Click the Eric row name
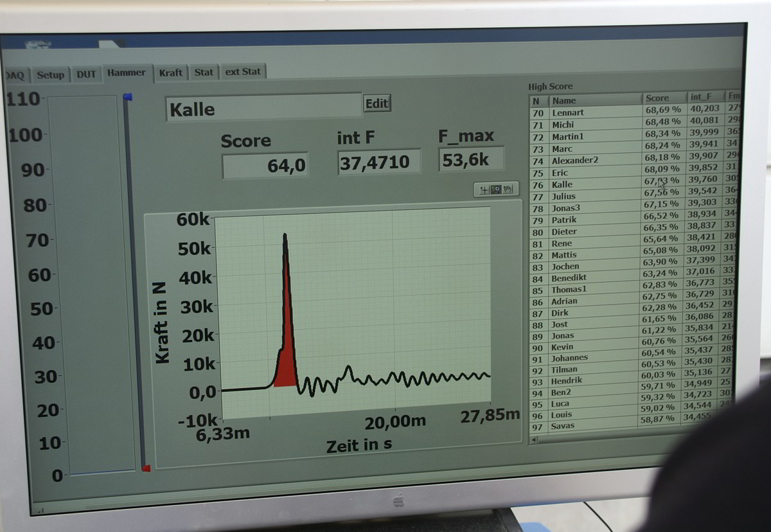Image resolution: width=771 pixels, height=532 pixels. 560,173
